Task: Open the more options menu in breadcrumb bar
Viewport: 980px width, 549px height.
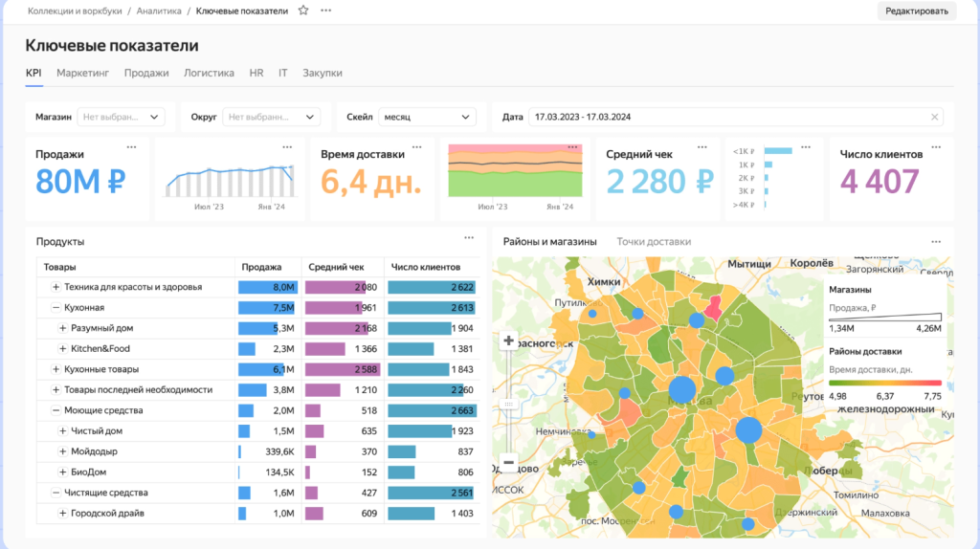Action: [x=326, y=11]
